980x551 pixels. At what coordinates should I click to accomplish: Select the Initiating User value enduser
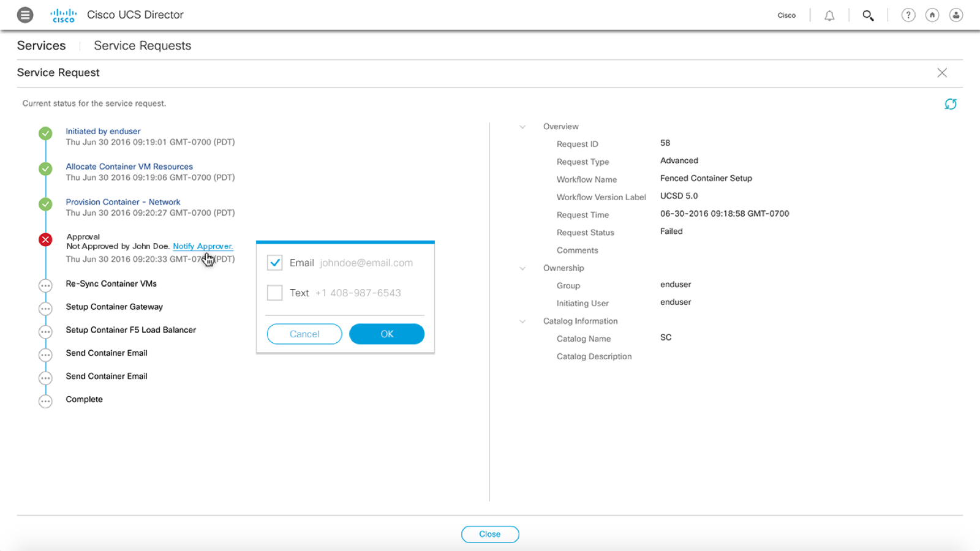click(676, 302)
